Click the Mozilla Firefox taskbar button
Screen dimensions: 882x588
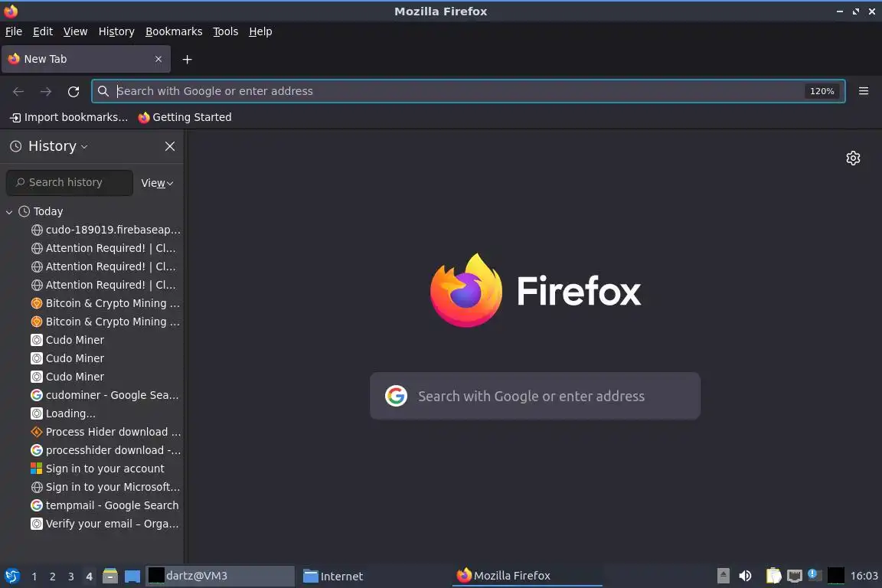click(x=527, y=576)
